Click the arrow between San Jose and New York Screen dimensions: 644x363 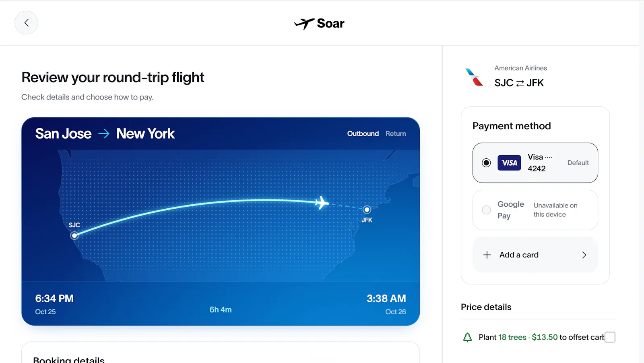(x=104, y=134)
